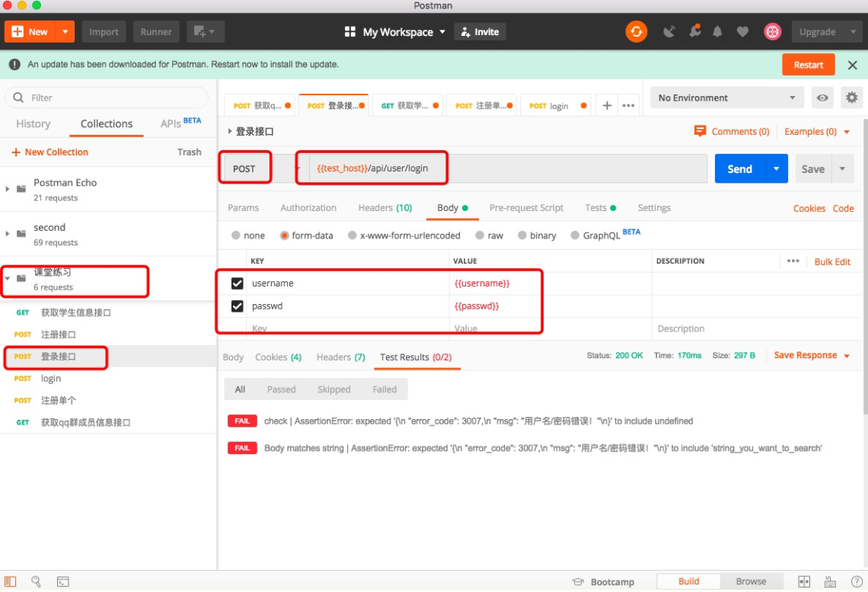
Task: Open the tab options three dots
Action: 628,105
